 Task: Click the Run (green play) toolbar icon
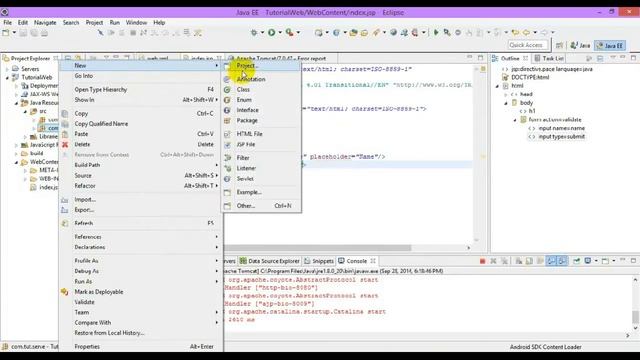(x=271, y=32)
